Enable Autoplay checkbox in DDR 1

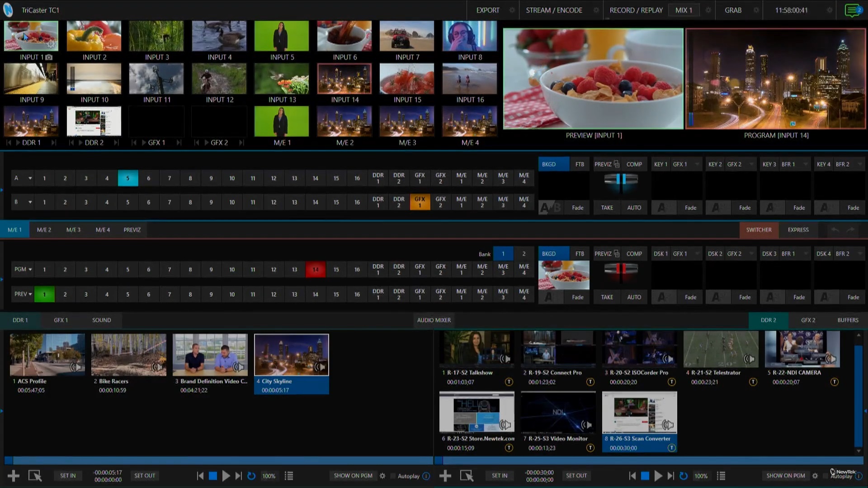click(x=393, y=476)
